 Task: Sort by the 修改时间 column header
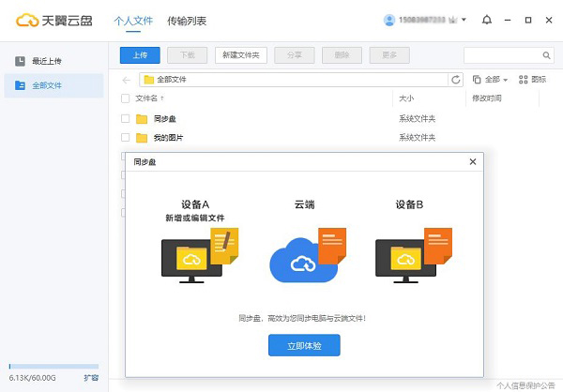click(x=487, y=98)
